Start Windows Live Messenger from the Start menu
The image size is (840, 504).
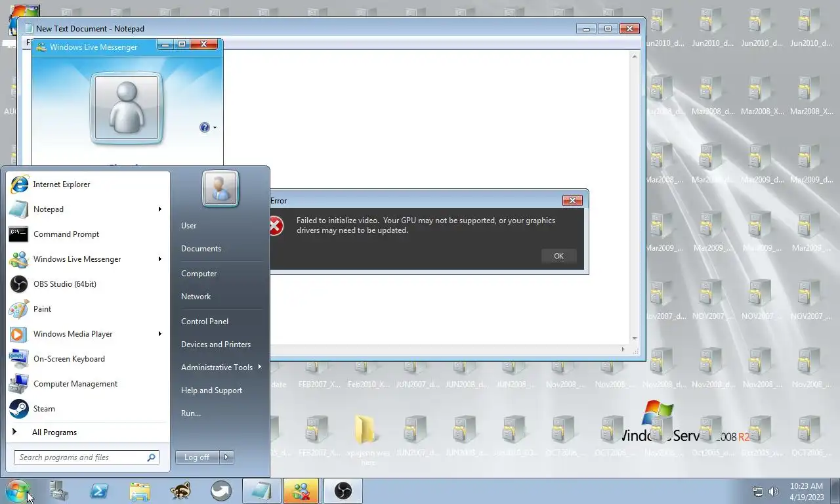tap(88, 259)
